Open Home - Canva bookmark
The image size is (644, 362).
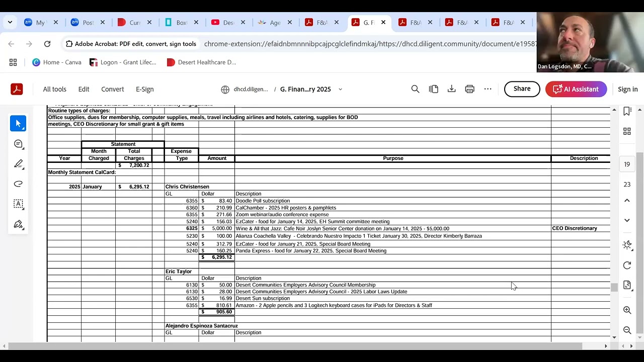tap(56, 62)
